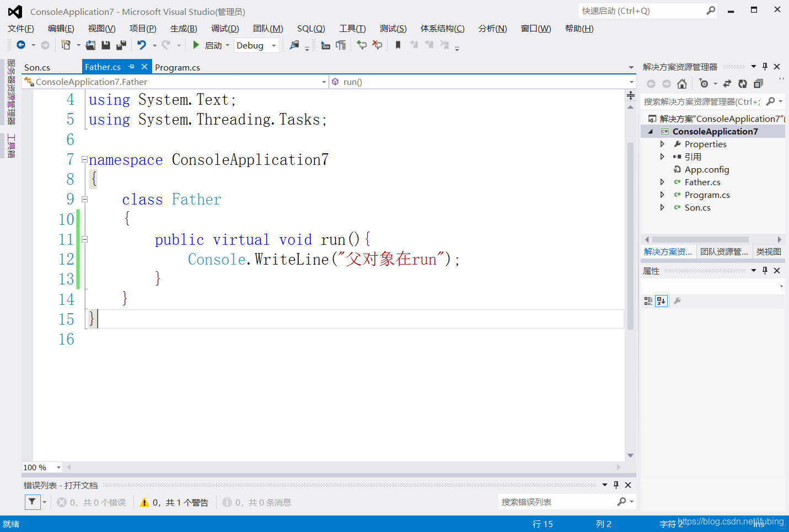789x532 pixels.
Task: Click the magnifier in Quick Launch box
Action: [x=711, y=10]
